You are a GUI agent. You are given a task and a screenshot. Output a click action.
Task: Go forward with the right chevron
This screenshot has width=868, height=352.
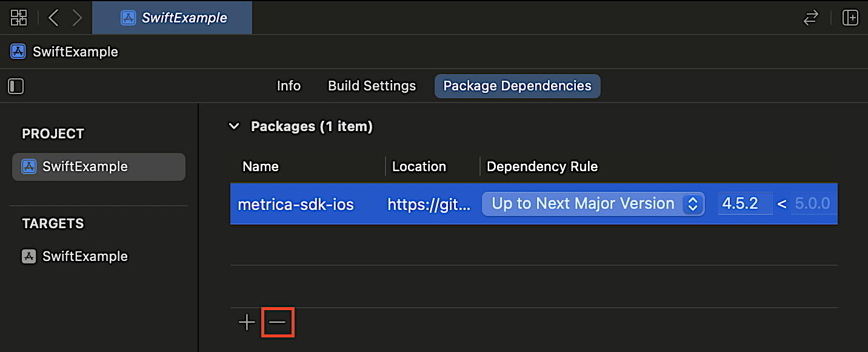[77, 18]
